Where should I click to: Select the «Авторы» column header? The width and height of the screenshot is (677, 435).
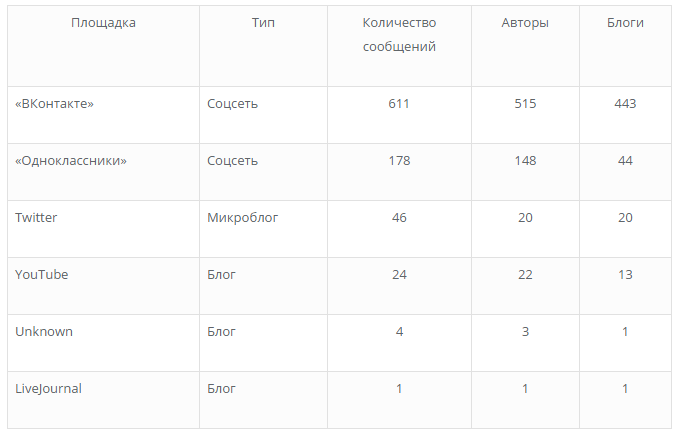click(525, 23)
